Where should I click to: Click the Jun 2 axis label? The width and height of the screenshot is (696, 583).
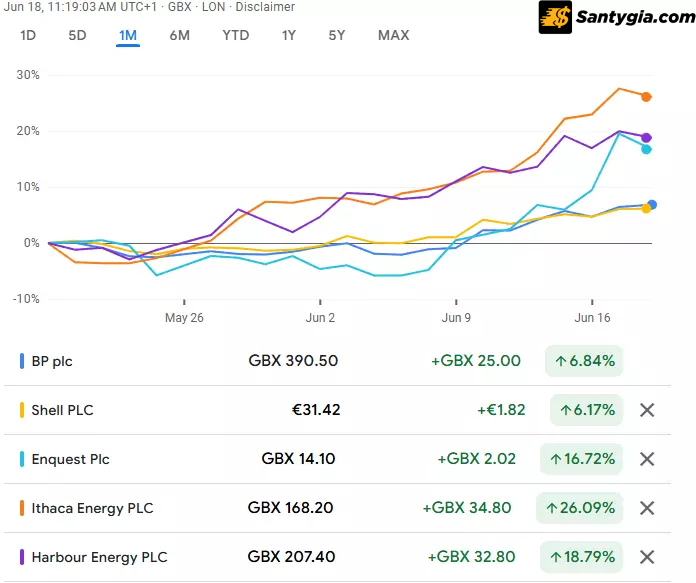point(320,317)
